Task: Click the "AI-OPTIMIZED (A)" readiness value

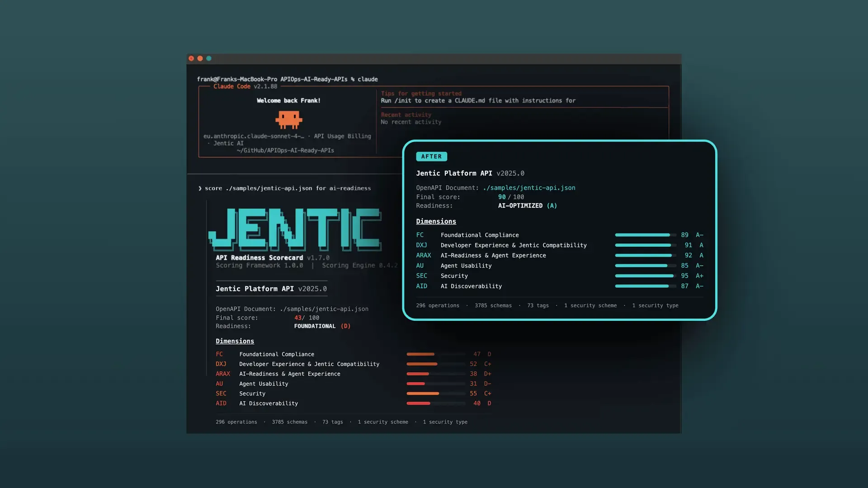Action: tap(528, 206)
